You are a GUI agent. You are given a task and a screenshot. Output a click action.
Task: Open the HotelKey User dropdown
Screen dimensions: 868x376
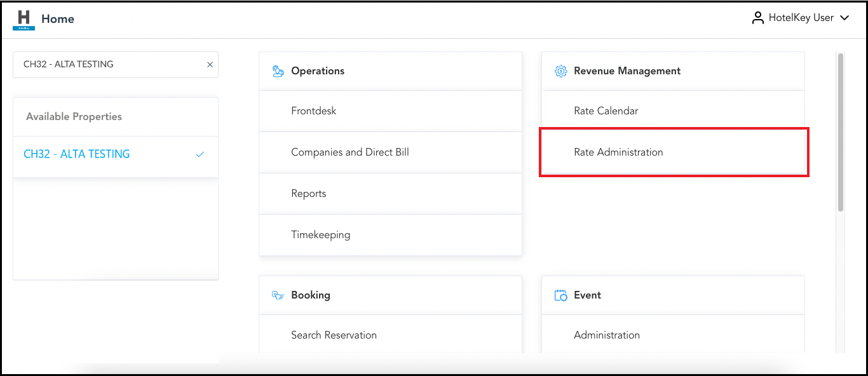click(845, 18)
